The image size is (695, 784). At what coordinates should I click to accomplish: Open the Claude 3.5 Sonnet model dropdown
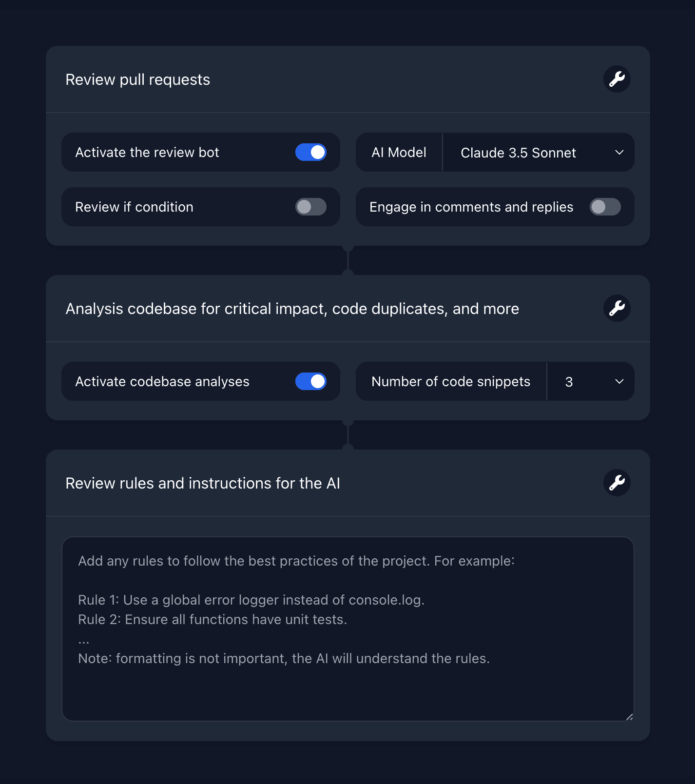pyautogui.click(x=539, y=153)
